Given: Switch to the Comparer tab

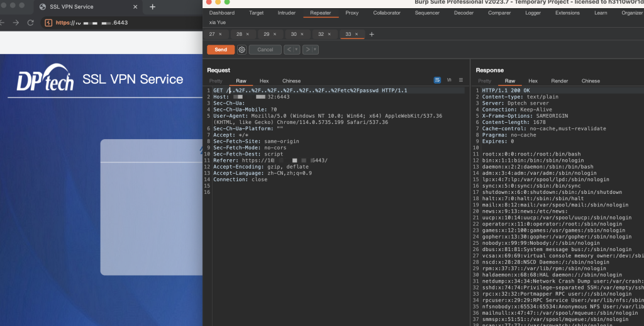Looking at the screenshot, I should (x=499, y=13).
